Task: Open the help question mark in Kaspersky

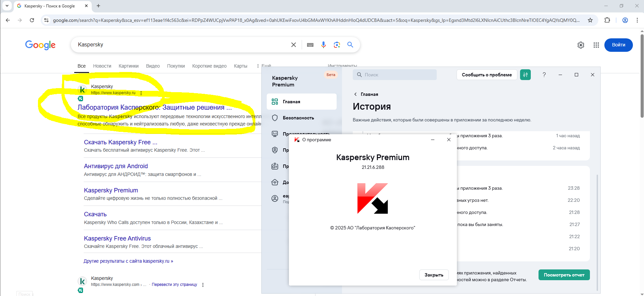Action: tap(544, 75)
